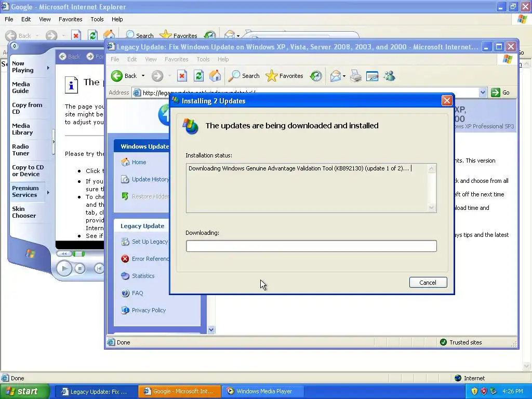Click Home icon in Legacy Update toolbar
This screenshot has height=399, width=532.
(215, 76)
